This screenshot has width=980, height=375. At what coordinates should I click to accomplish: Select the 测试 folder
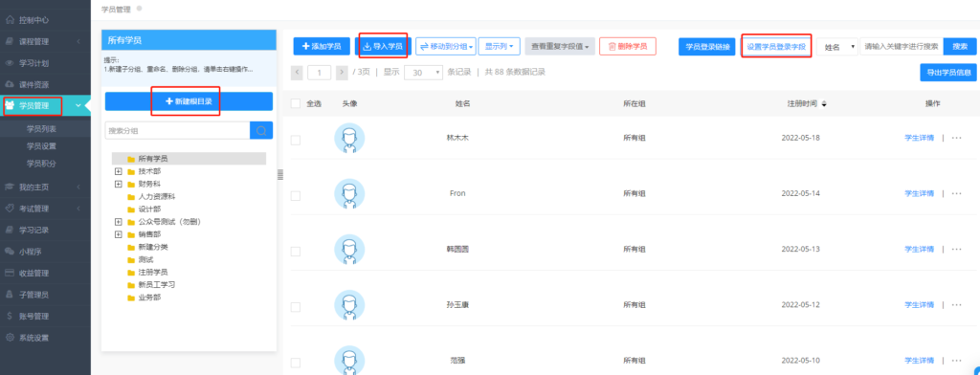pos(145,259)
